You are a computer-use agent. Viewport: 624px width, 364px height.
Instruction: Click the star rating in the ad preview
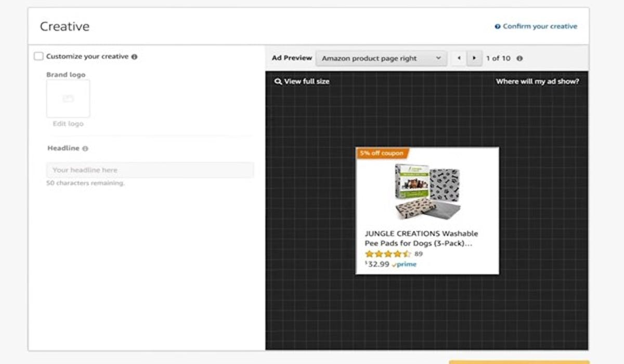point(387,254)
